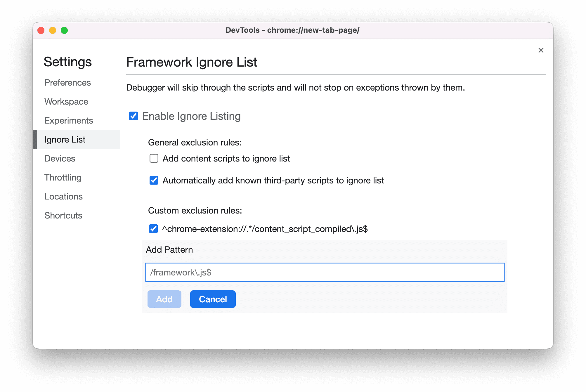Click the yellow minimize window button
The height and width of the screenshot is (392, 586).
tap(53, 30)
